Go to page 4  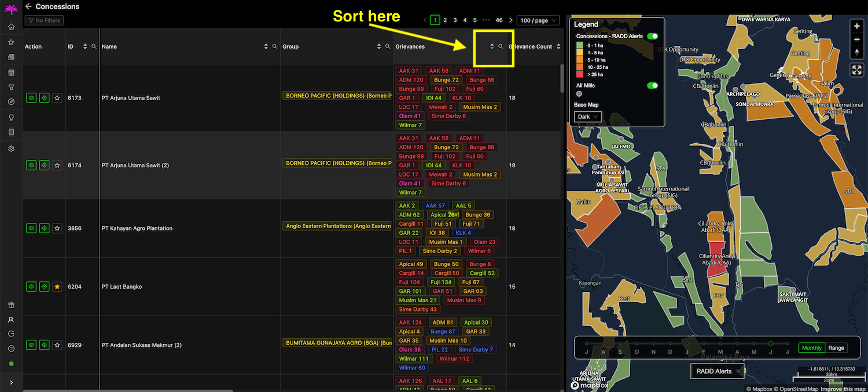465,20
